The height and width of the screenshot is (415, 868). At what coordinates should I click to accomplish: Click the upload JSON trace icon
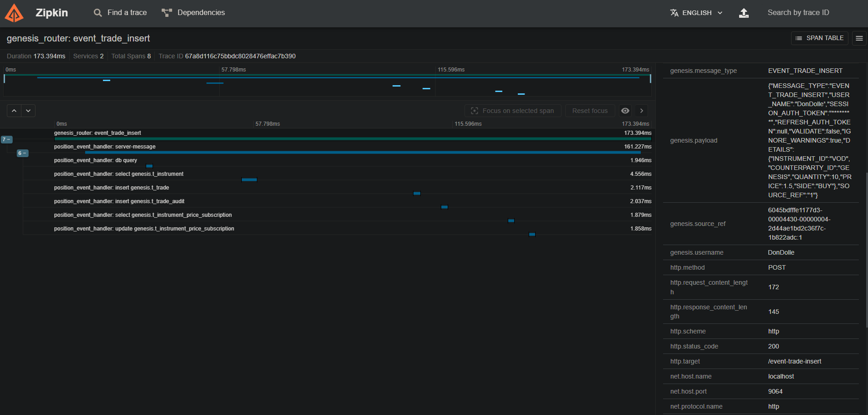[x=744, y=13]
